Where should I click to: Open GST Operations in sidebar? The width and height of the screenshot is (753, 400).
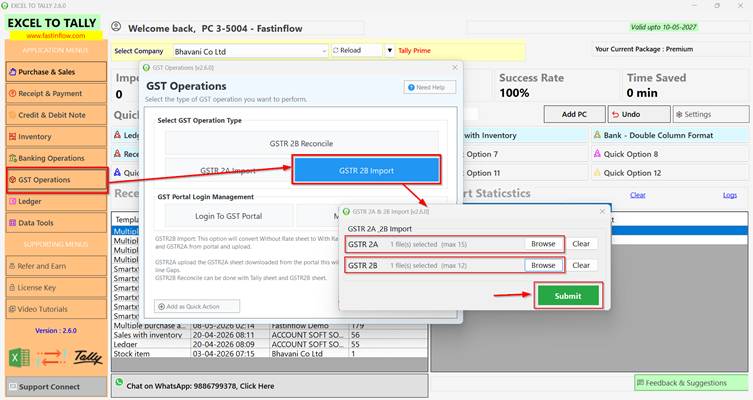click(x=56, y=180)
